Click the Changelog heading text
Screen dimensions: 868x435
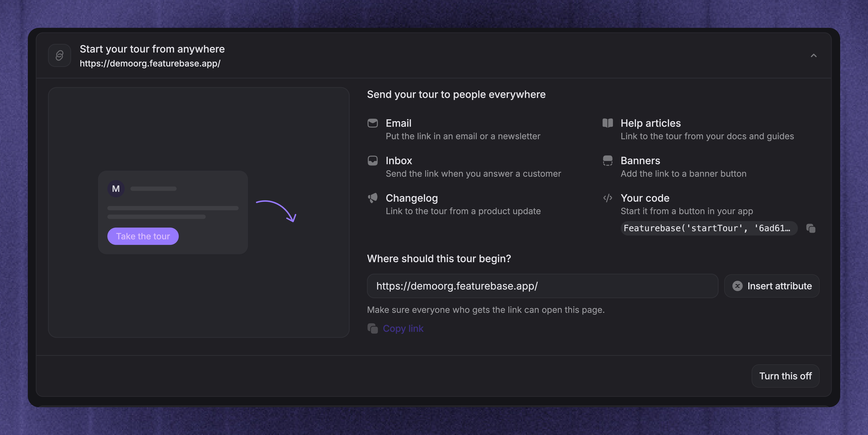tap(411, 198)
